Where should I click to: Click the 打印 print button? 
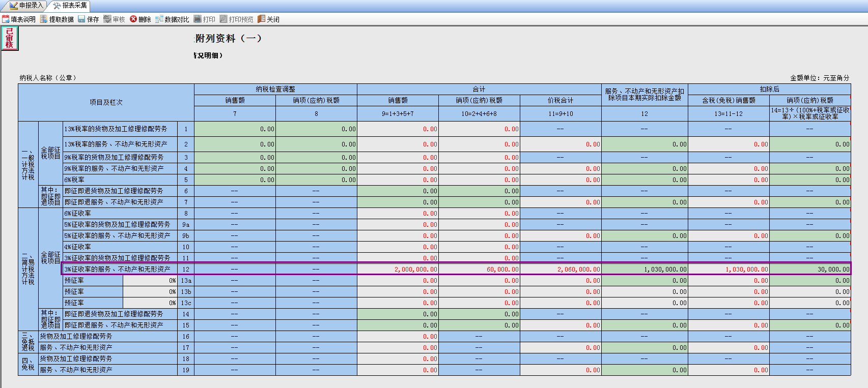(205, 19)
